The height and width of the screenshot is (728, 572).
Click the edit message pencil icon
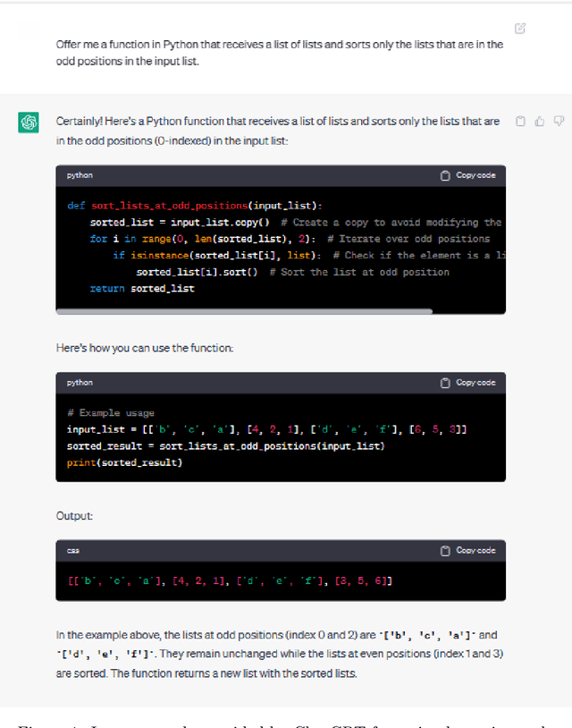520,29
